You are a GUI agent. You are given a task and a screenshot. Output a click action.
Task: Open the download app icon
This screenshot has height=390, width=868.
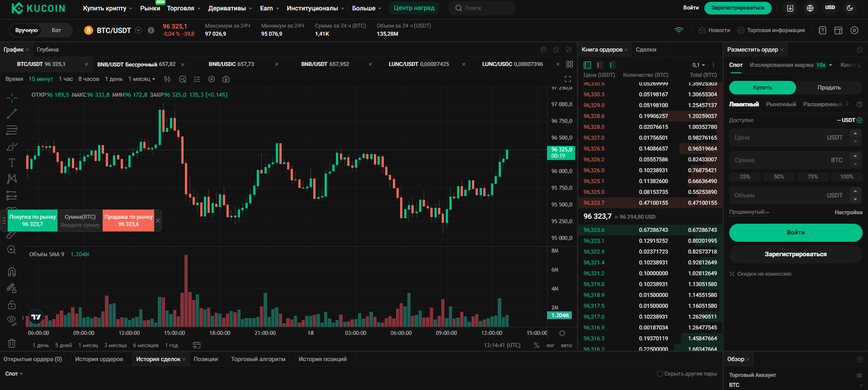tap(790, 8)
